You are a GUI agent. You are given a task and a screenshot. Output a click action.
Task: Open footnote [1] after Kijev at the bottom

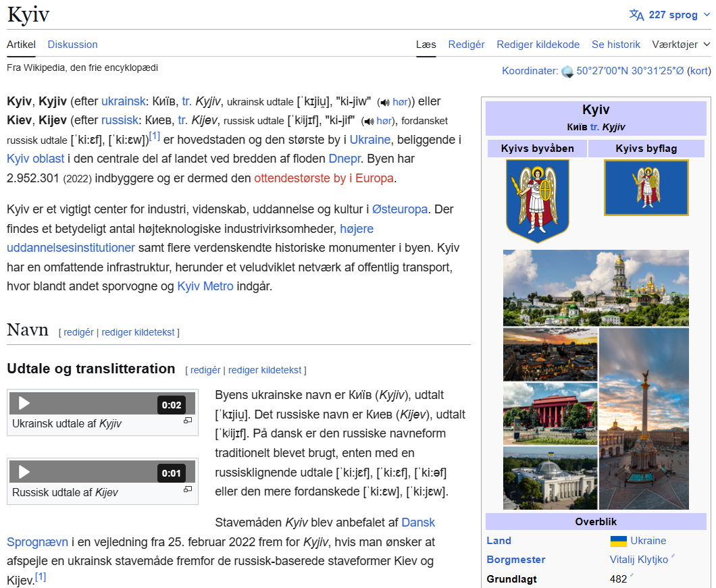click(x=41, y=577)
